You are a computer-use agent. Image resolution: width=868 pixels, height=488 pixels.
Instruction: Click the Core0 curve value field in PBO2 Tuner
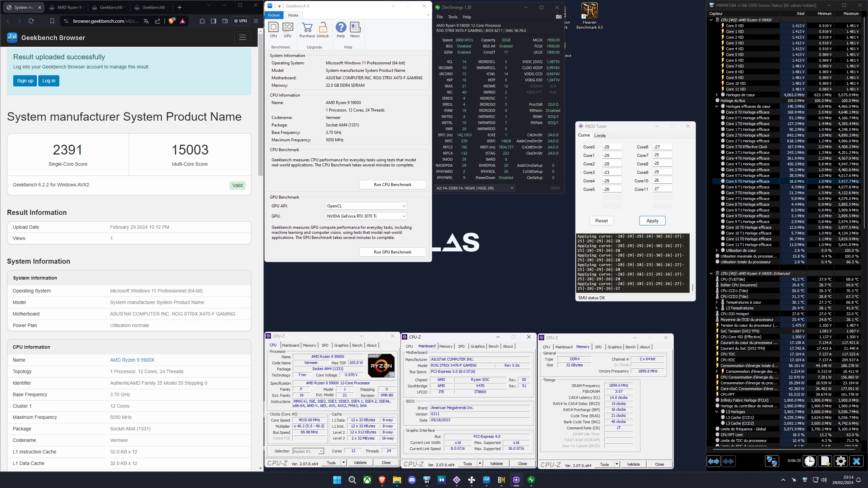pyautogui.click(x=612, y=147)
